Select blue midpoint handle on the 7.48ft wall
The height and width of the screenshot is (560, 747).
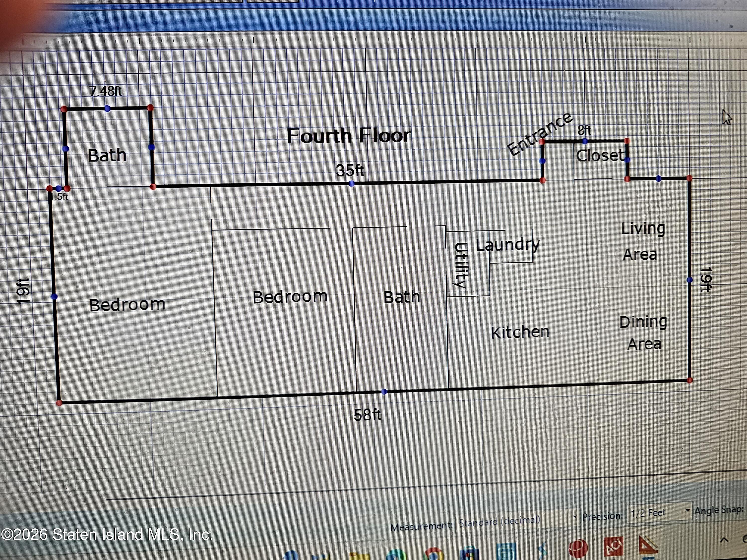pyautogui.click(x=107, y=108)
